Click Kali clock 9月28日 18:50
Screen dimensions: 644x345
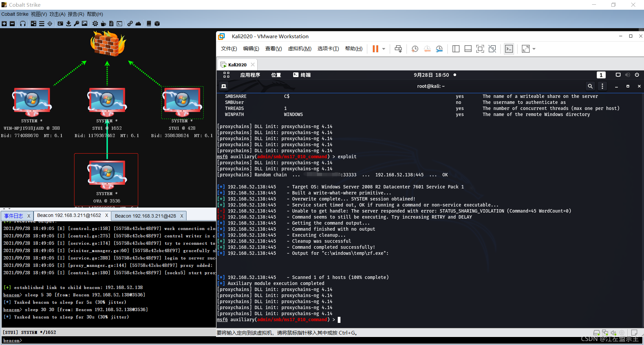pos(431,75)
